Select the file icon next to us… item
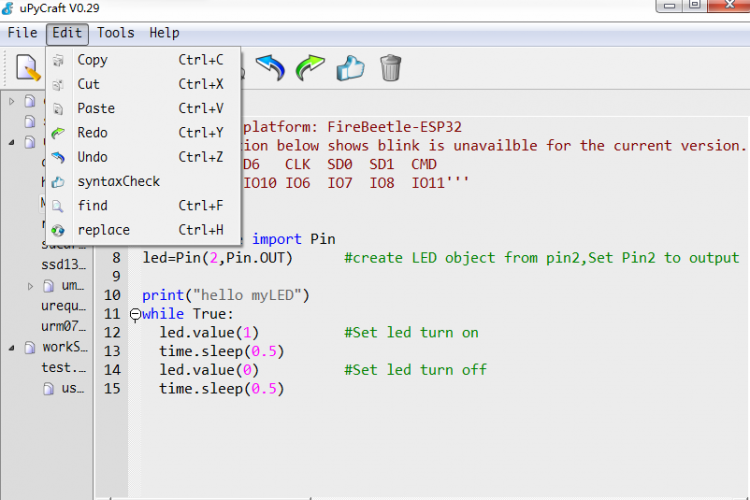 pos(49,389)
